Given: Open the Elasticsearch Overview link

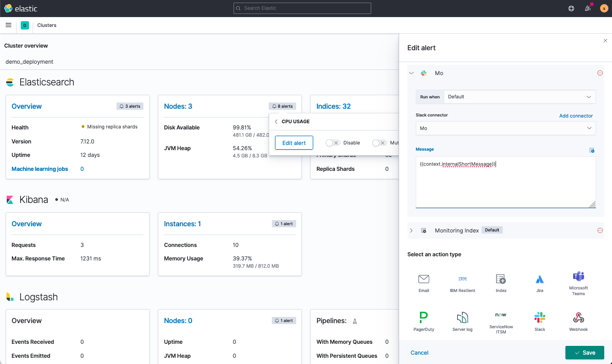Looking at the screenshot, I should (x=26, y=107).
